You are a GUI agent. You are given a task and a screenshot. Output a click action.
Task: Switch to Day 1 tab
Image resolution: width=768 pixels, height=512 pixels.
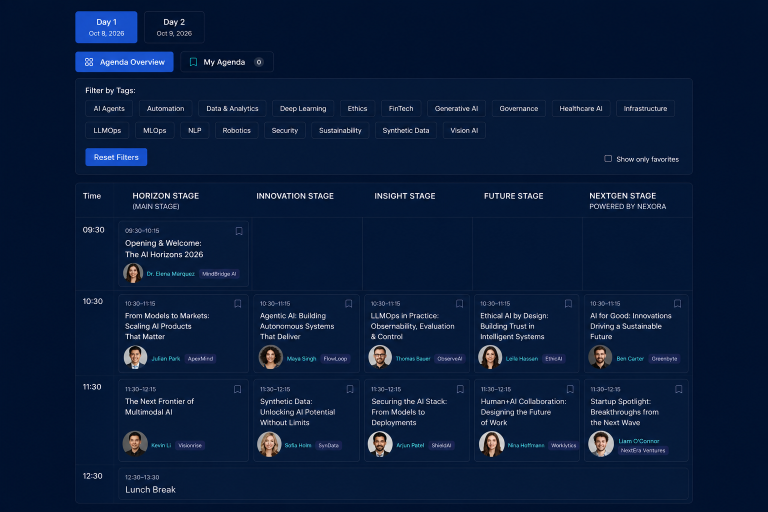[x=106, y=27]
